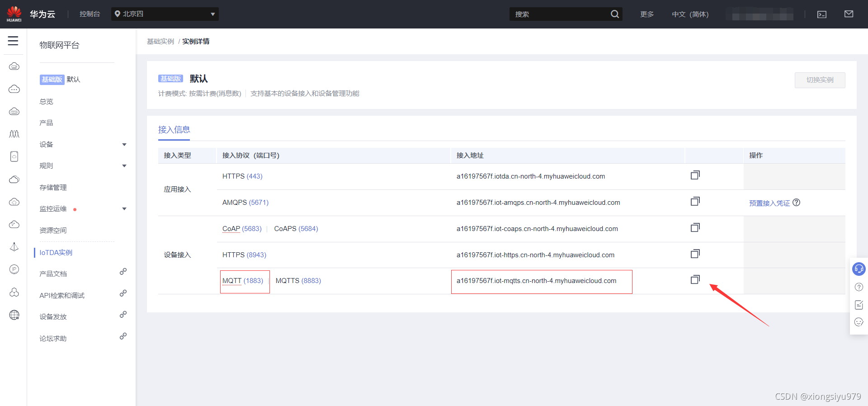Click the 物联网平台 sidebar title

[59, 45]
